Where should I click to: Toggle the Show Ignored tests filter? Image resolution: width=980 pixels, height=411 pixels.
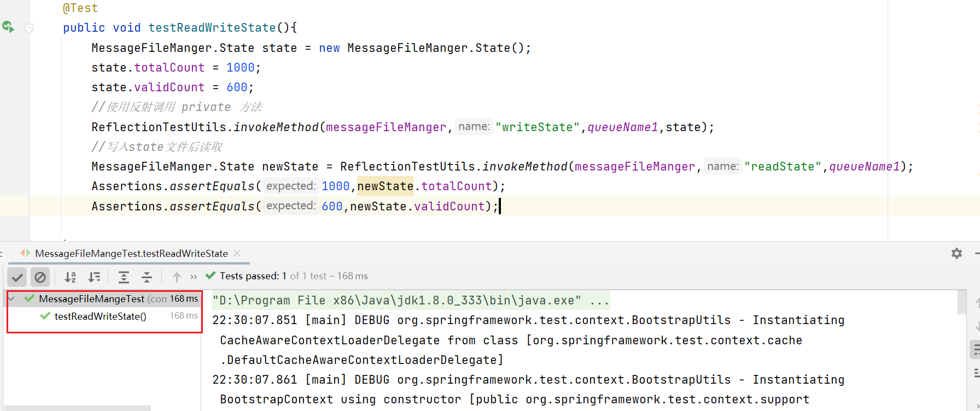point(40,277)
